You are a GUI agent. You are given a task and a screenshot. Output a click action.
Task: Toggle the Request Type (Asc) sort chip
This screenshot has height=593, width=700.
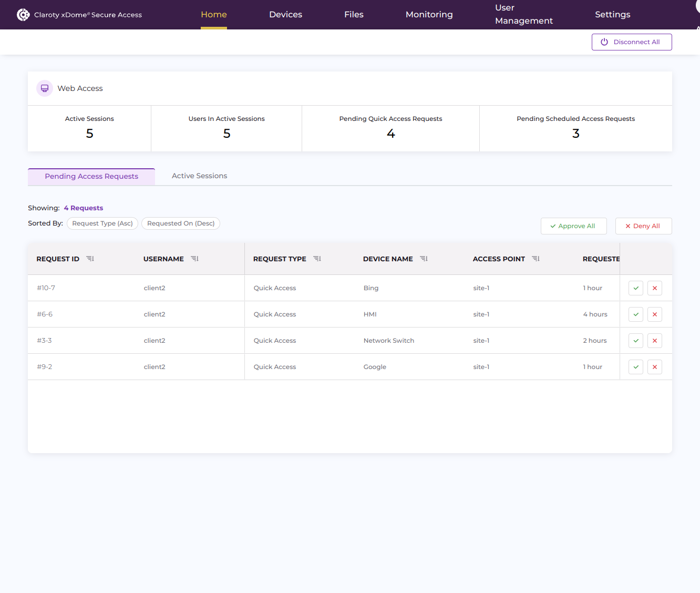[x=102, y=223]
